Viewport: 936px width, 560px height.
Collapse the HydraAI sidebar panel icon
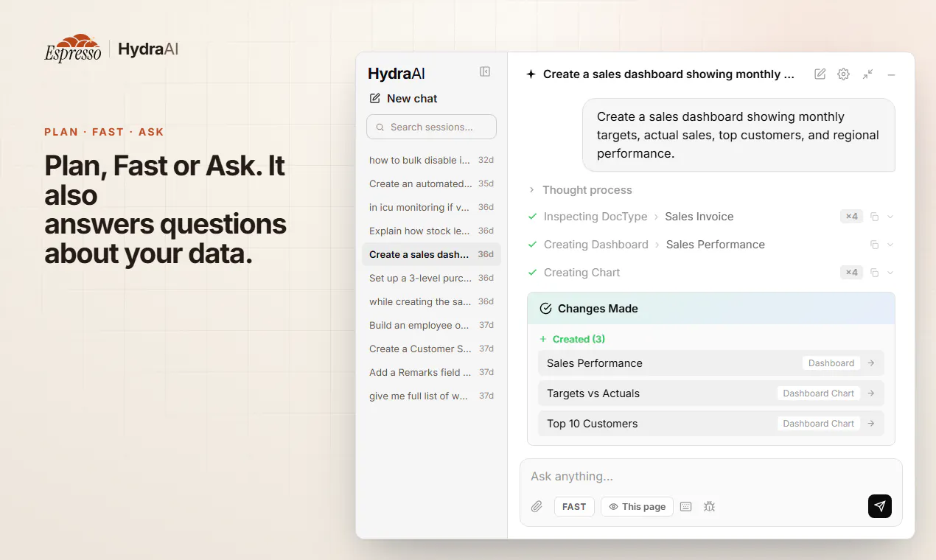[485, 71]
